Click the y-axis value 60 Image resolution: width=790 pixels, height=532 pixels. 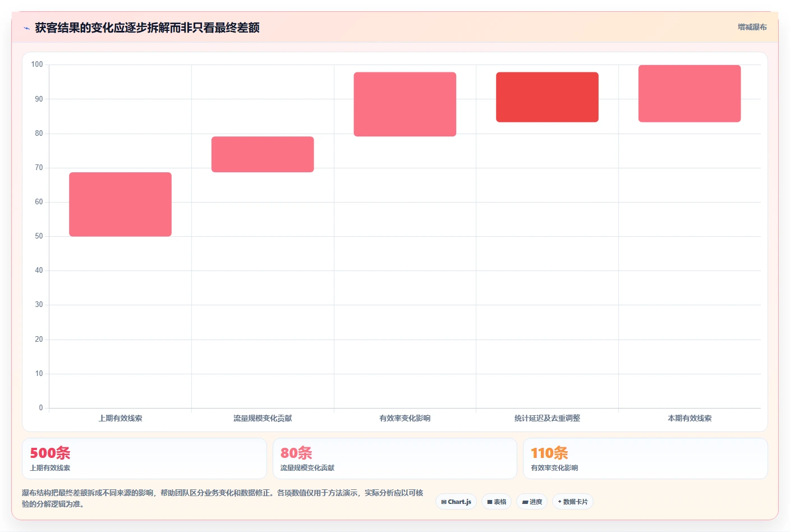[x=39, y=201]
